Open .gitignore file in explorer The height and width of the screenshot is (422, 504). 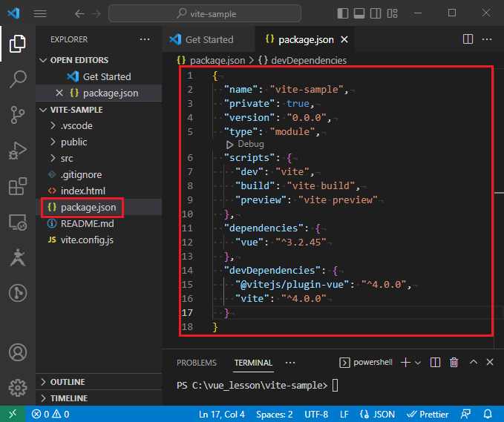pos(99,175)
